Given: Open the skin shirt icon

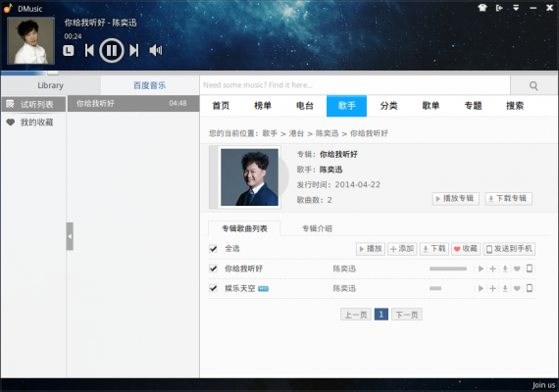Looking at the screenshot, I should pos(483,8).
